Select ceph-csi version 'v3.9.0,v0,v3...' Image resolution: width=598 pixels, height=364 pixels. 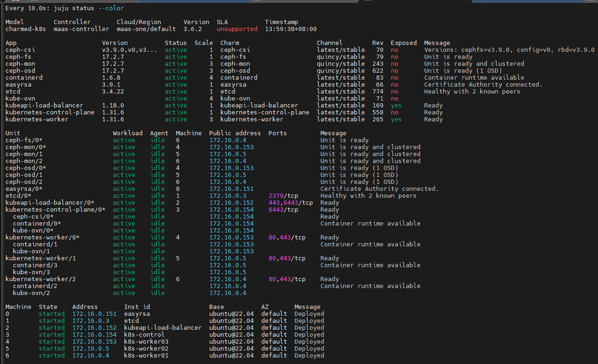pos(129,50)
